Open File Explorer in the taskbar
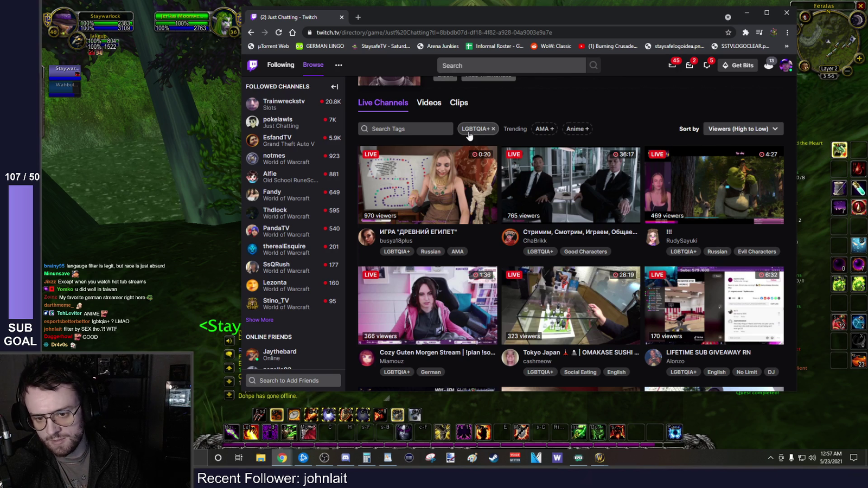868x488 pixels. point(260,458)
